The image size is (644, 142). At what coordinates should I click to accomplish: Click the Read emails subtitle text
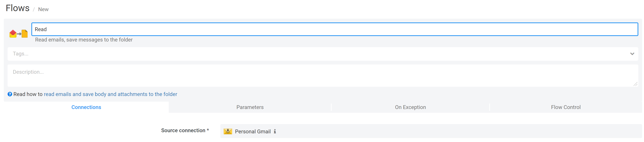pyautogui.click(x=84, y=40)
